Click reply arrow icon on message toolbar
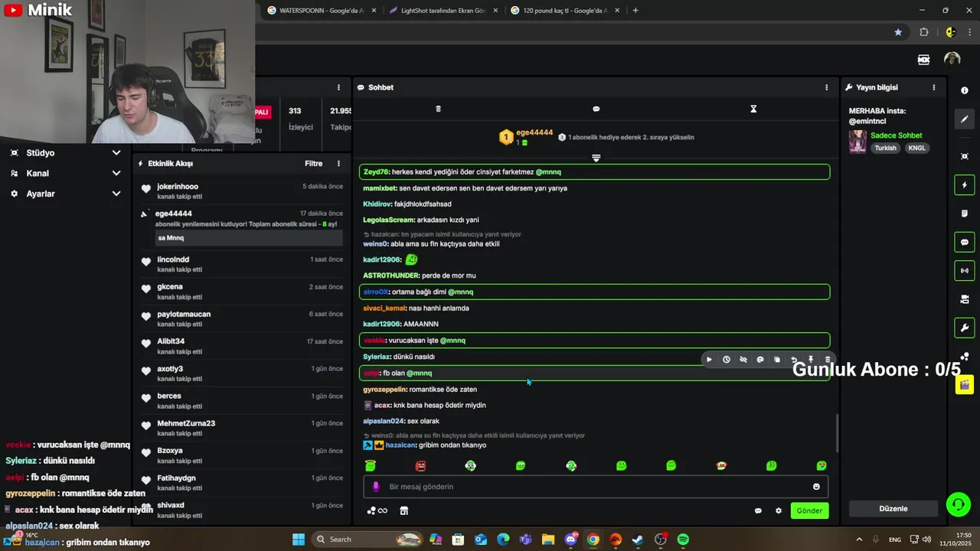This screenshot has height=551, width=980. pyautogui.click(x=794, y=360)
